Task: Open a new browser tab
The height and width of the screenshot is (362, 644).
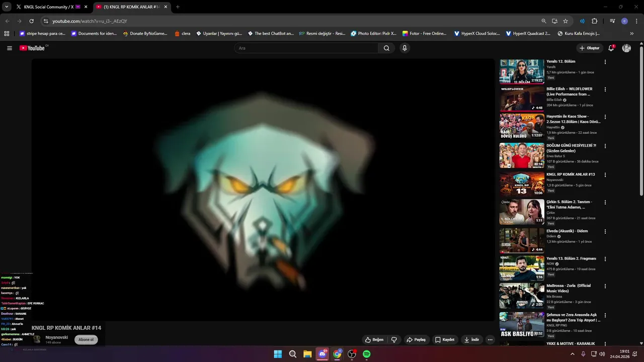Action: (x=178, y=7)
